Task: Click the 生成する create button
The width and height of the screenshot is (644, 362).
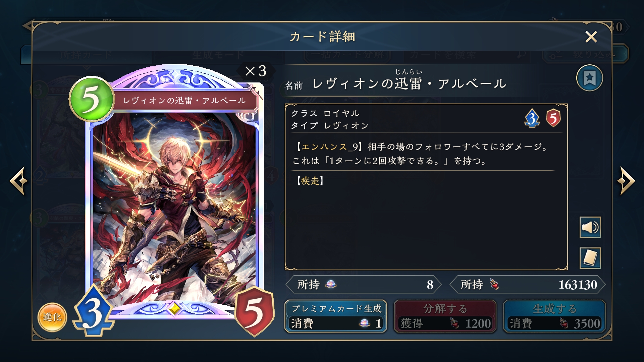Action: click(554, 316)
